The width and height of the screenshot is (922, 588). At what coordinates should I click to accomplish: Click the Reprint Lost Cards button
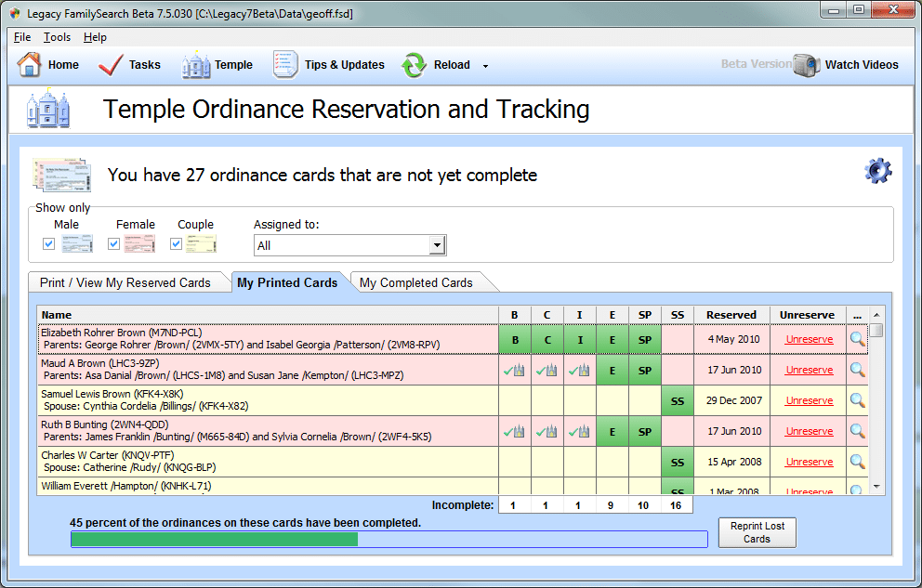click(x=757, y=532)
